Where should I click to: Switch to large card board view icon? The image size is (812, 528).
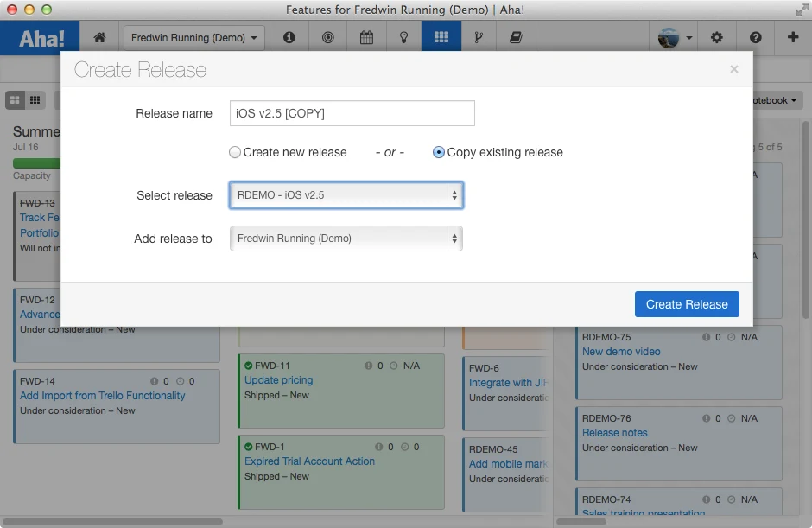[x=15, y=100]
